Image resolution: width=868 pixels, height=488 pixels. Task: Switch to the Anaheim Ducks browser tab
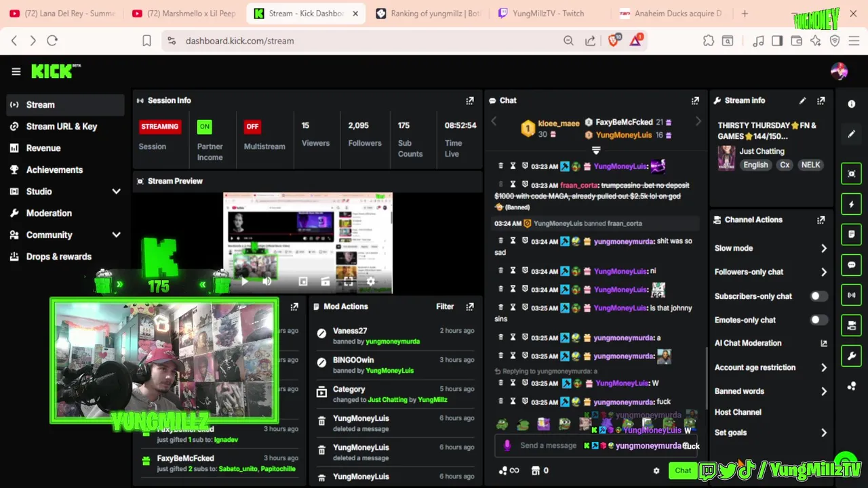coord(671,14)
